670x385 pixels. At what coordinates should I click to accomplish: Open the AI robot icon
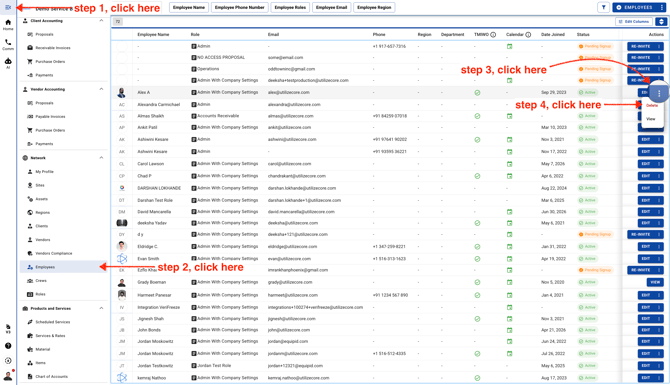pyautogui.click(x=8, y=63)
